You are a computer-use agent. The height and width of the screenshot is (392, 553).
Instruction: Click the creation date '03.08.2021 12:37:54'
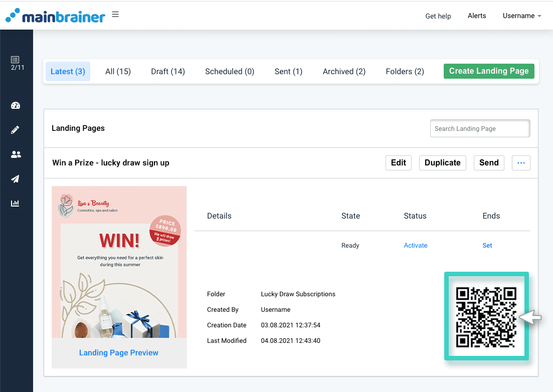coord(291,325)
